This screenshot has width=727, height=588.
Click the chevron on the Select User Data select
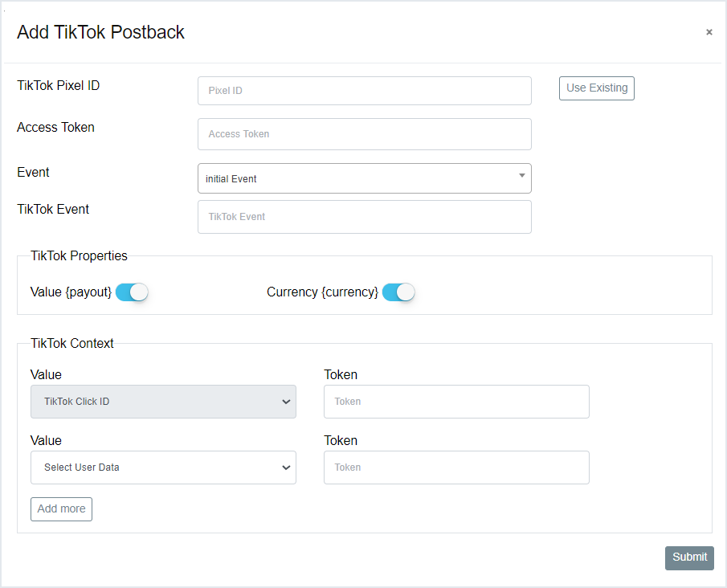286,468
